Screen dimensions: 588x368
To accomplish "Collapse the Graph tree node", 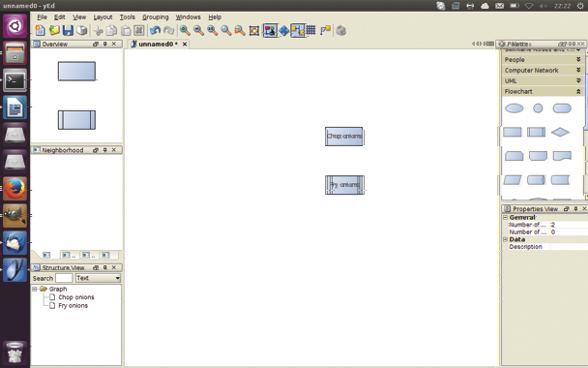I will [x=35, y=289].
